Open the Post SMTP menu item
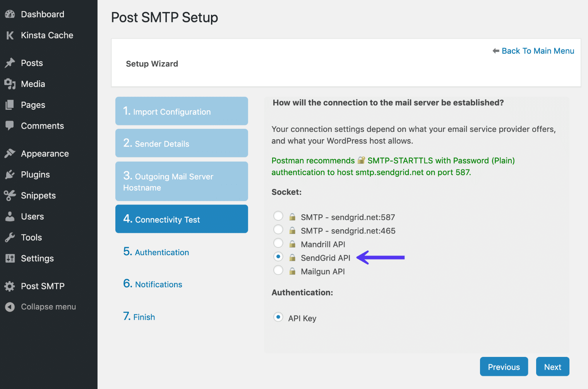588x389 pixels. point(49,286)
